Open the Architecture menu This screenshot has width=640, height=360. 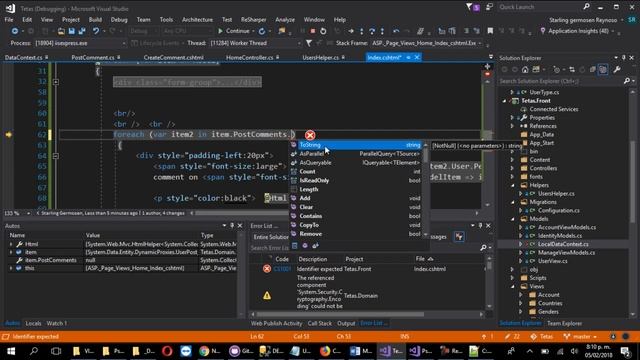coord(197,20)
